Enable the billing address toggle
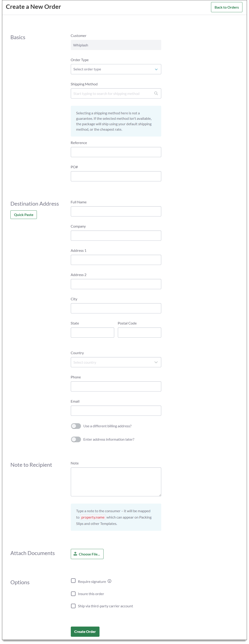 click(76, 426)
